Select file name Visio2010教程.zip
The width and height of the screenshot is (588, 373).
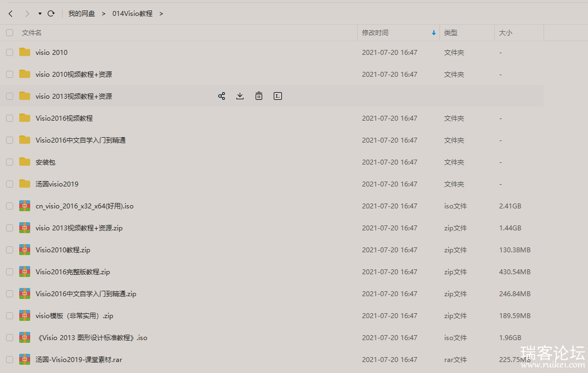[x=63, y=250]
